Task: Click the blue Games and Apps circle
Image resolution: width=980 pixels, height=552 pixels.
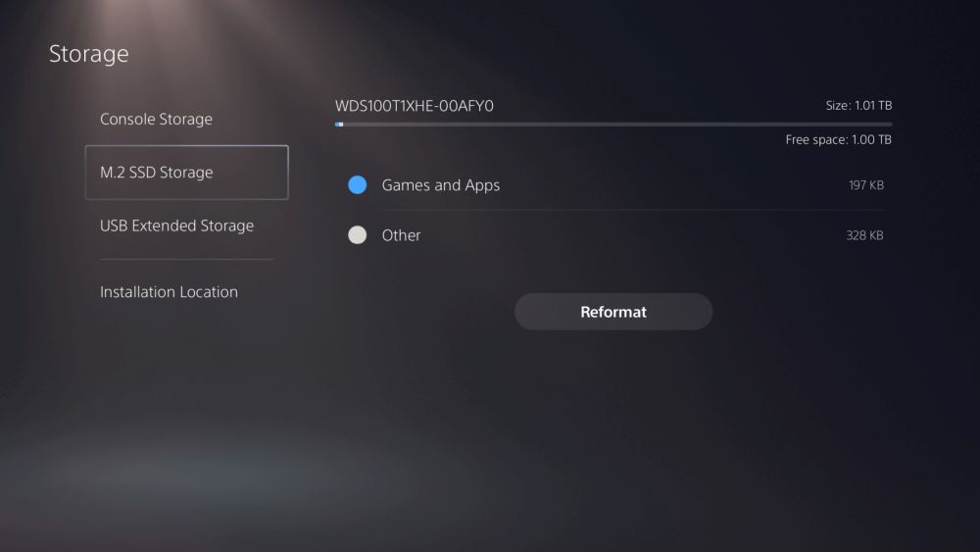Action: tap(358, 185)
